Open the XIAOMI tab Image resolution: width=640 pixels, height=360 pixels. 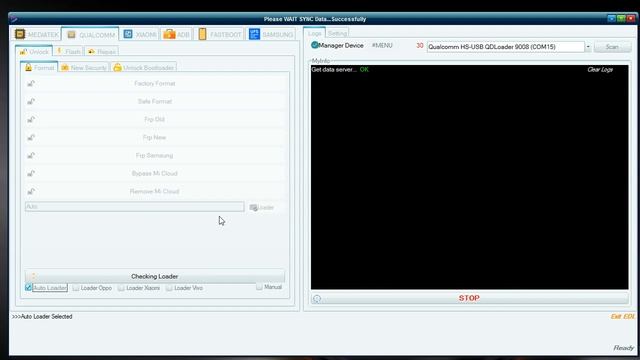click(140, 34)
